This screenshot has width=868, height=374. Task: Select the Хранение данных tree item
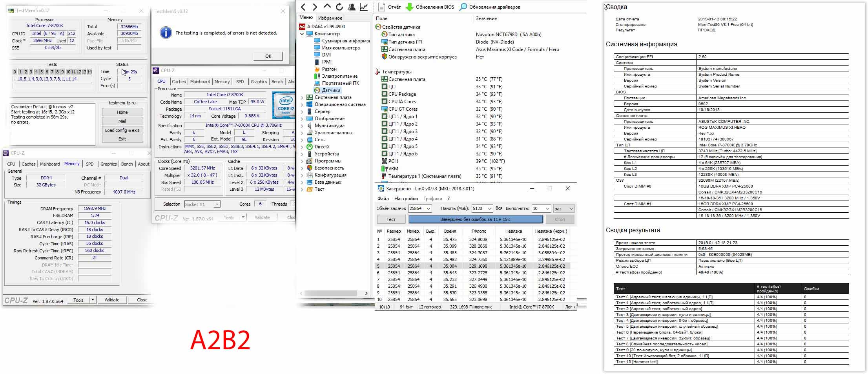[329, 133]
